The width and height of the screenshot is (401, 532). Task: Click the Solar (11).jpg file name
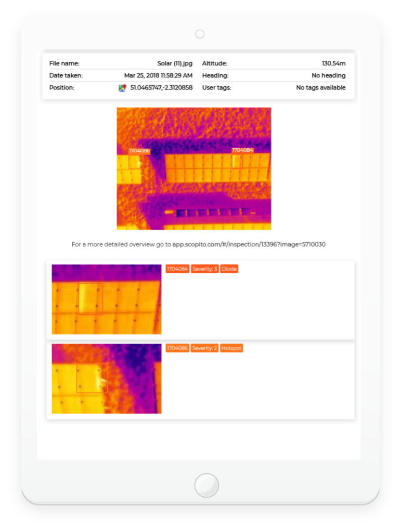[x=175, y=63]
